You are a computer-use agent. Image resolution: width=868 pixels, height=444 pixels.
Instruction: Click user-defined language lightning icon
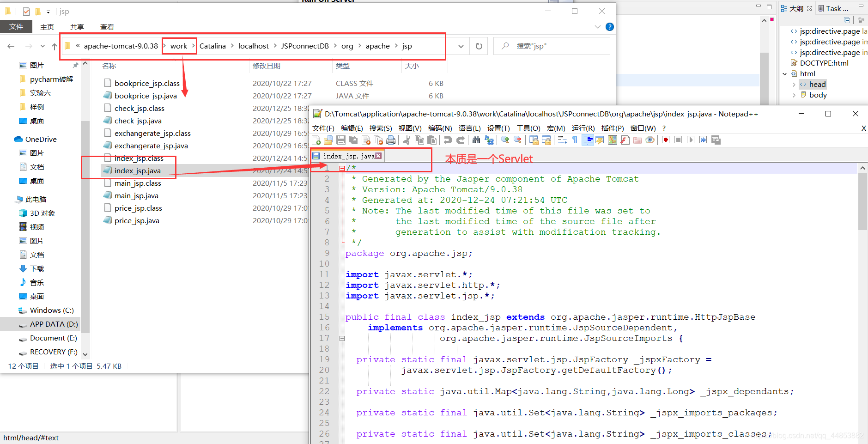600,140
